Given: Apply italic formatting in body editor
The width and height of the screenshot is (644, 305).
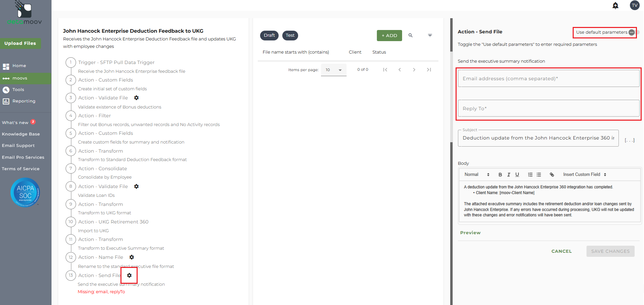Looking at the screenshot, I should (x=509, y=175).
